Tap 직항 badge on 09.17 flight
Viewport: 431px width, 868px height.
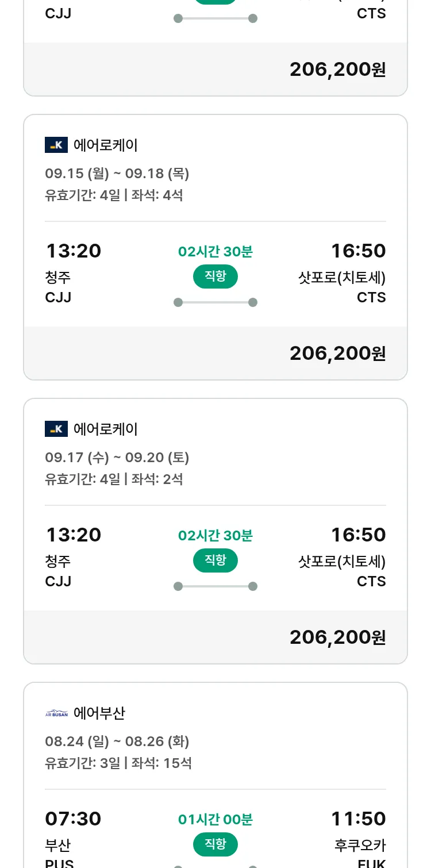tap(215, 560)
